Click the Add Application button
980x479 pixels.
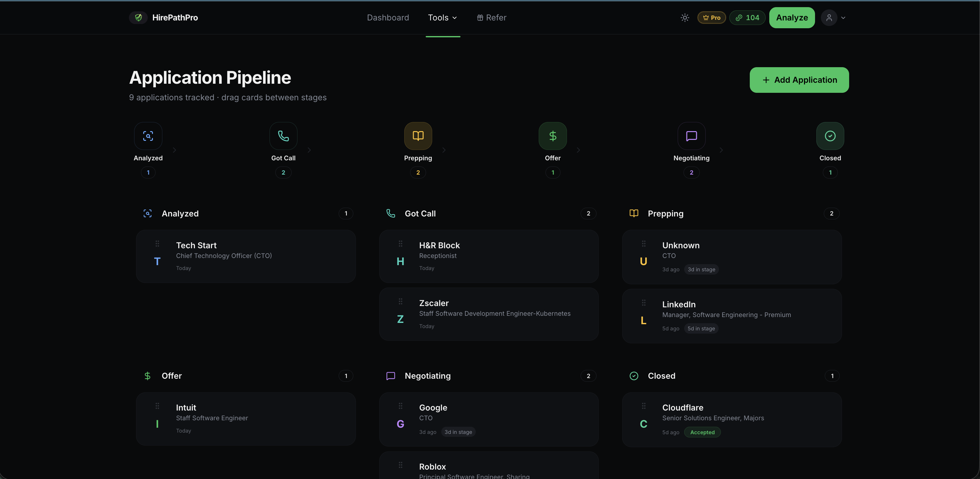coord(799,80)
